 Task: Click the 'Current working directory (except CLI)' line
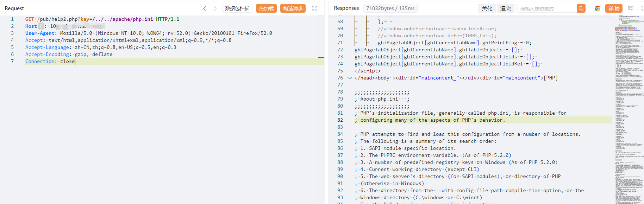[x=417, y=170]
